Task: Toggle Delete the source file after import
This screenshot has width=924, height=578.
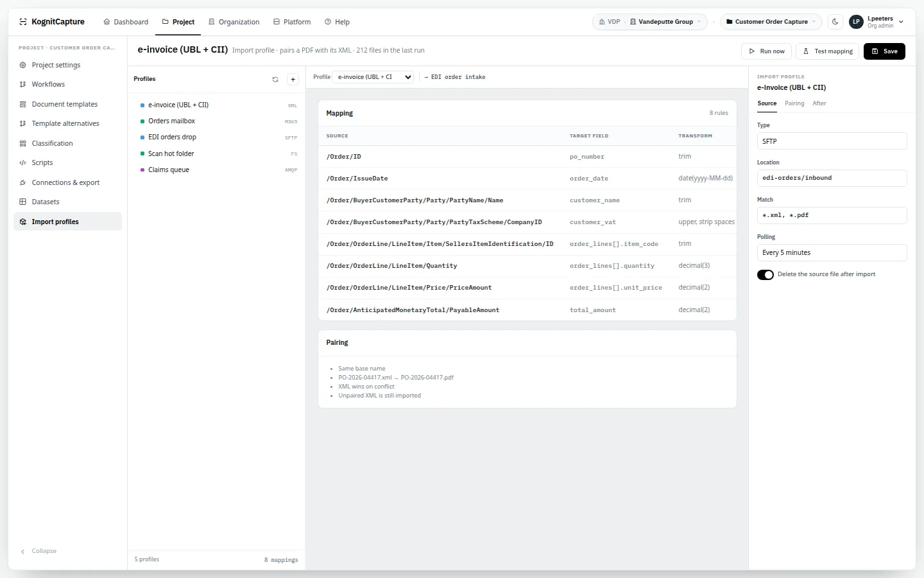Action: tap(766, 275)
